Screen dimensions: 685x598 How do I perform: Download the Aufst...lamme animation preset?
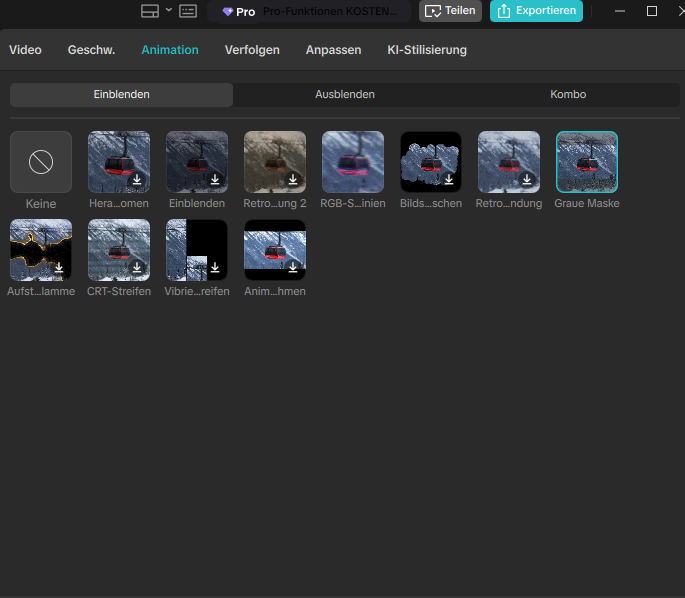pos(59,268)
